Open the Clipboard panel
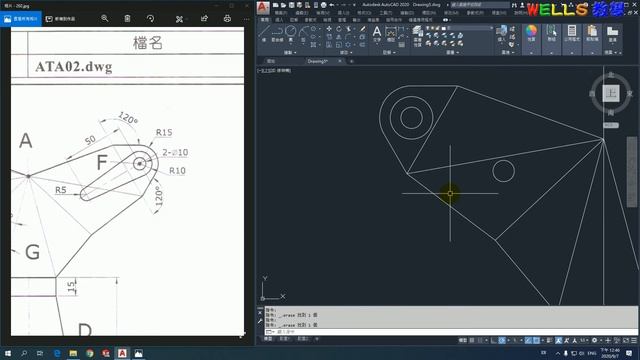 [592, 38]
